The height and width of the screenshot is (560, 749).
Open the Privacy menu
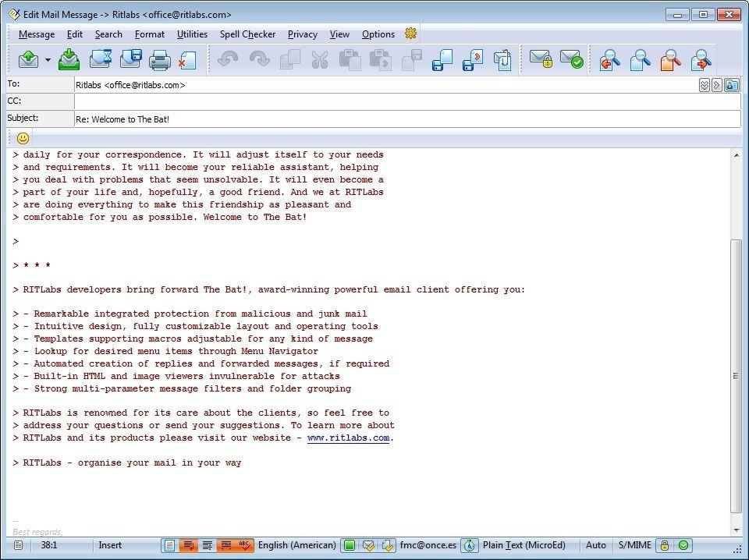click(x=303, y=34)
